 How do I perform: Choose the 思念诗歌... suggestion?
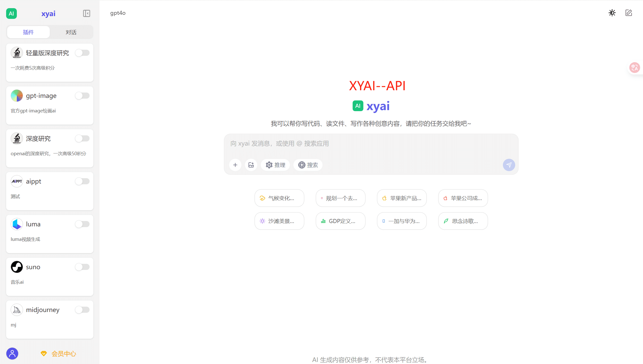point(463,221)
